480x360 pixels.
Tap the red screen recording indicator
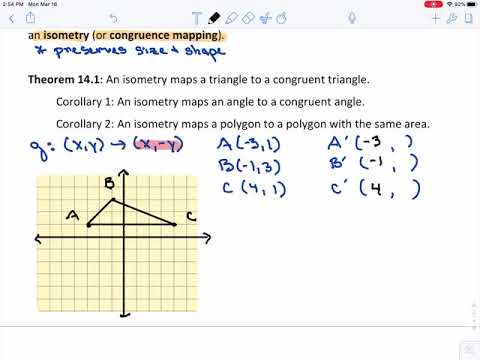(x=433, y=4)
